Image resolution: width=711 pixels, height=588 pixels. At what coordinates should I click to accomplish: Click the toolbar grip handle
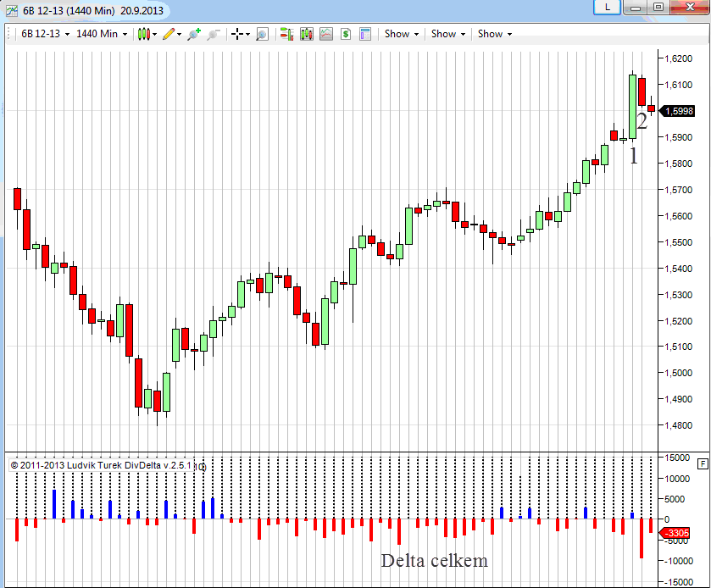coord(8,34)
